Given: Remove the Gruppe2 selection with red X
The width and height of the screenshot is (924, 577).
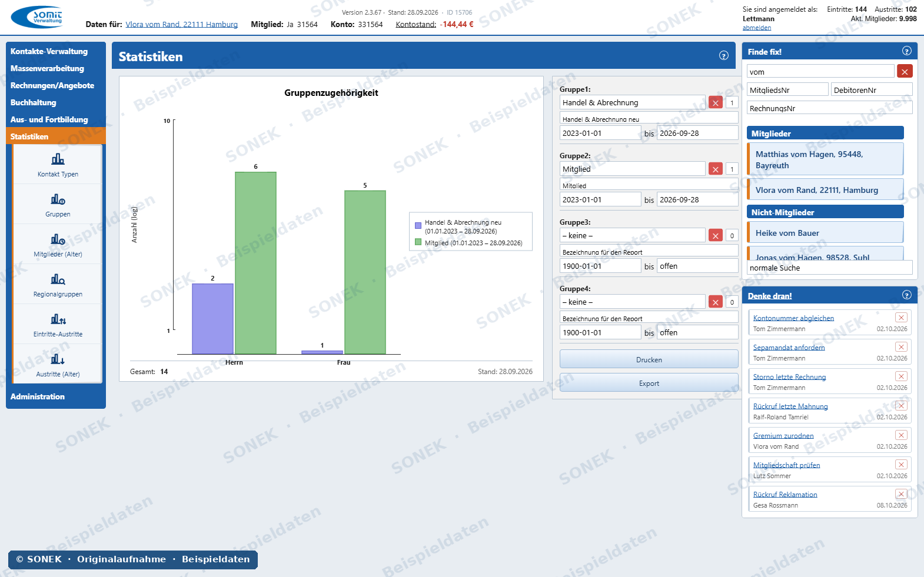Looking at the screenshot, I should pyautogui.click(x=716, y=169).
